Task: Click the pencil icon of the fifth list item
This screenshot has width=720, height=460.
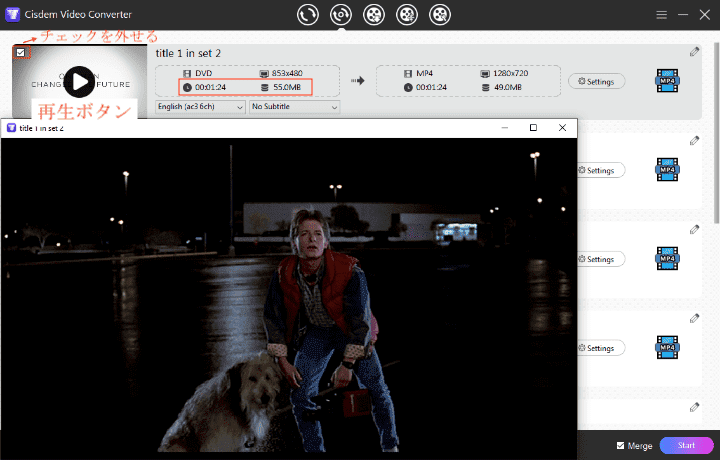Action: (694, 407)
